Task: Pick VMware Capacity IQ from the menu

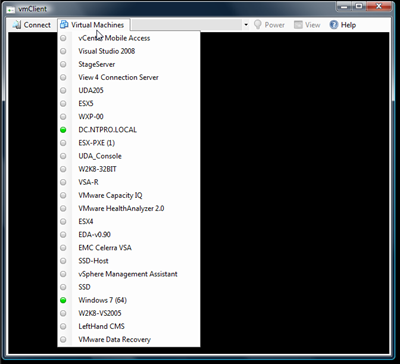Action: [129, 195]
